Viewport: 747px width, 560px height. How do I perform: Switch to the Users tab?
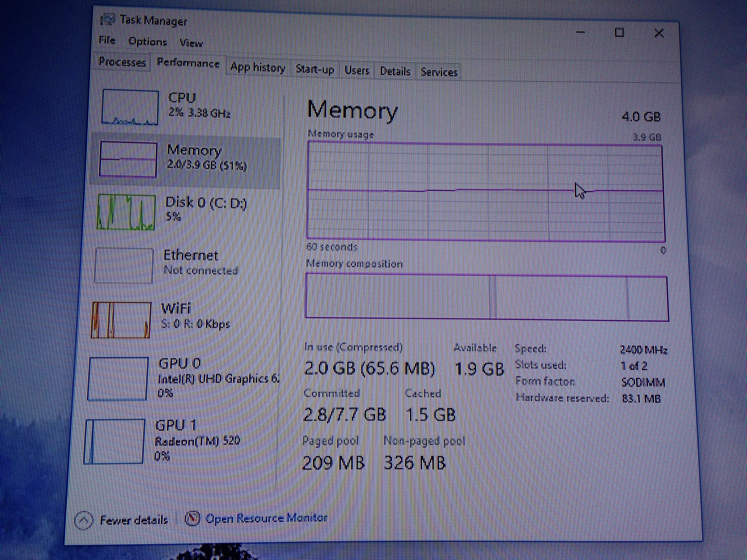pyautogui.click(x=357, y=70)
